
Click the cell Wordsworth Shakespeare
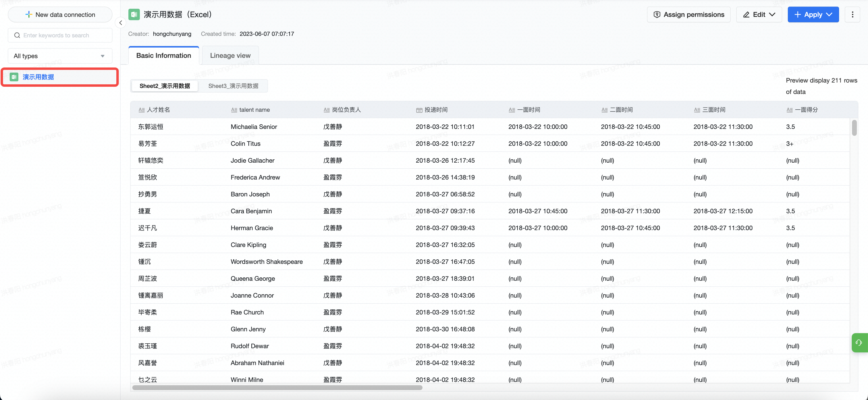pyautogui.click(x=266, y=262)
